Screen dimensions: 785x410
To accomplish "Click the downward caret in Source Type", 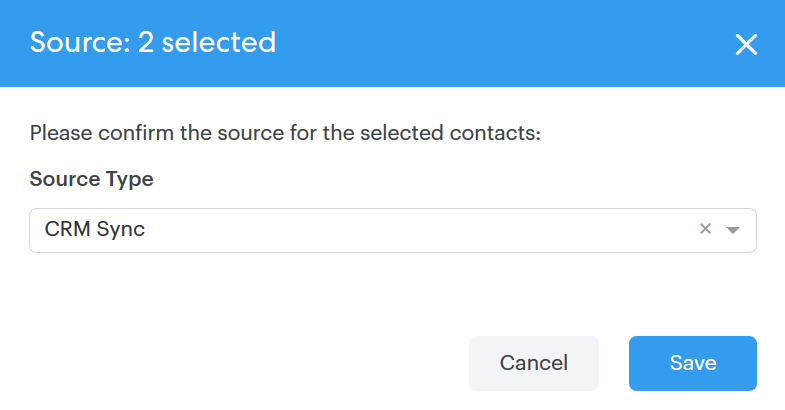I will pos(733,230).
